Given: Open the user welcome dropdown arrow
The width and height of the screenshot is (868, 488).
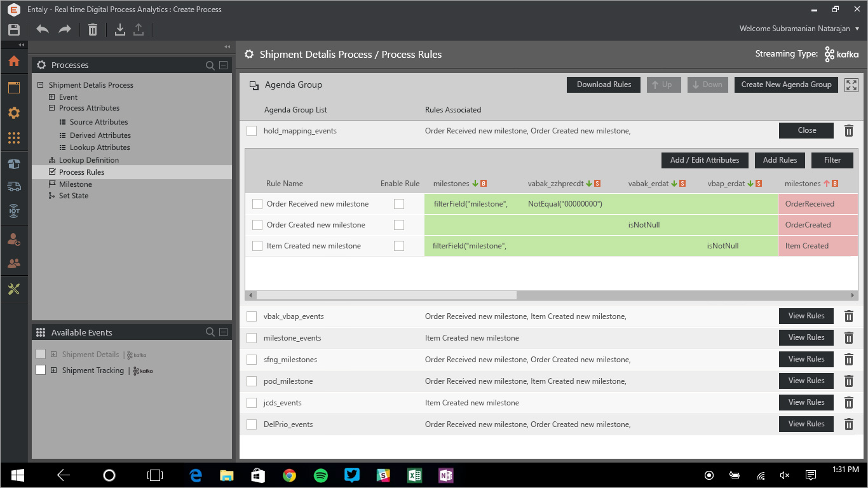Looking at the screenshot, I should pyautogui.click(x=857, y=29).
